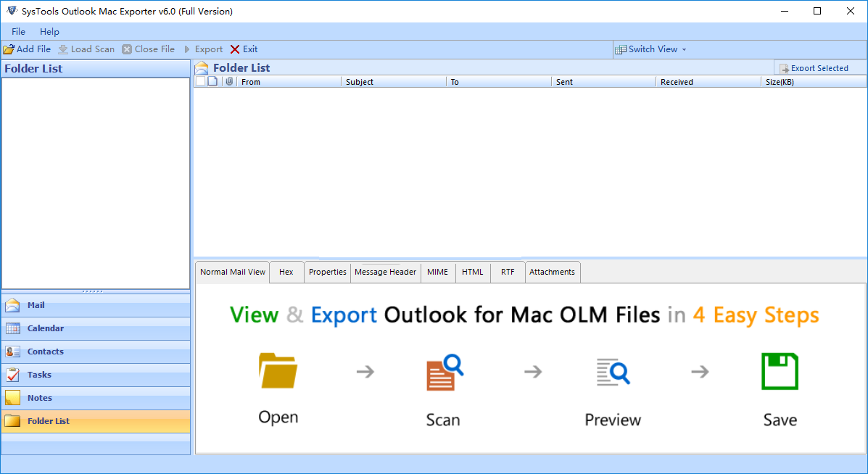
Task: Click the Export Selected icon
Action: coord(819,67)
